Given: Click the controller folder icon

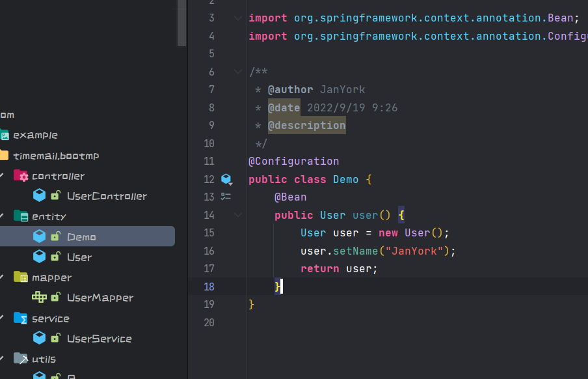Looking at the screenshot, I should 21,175.
